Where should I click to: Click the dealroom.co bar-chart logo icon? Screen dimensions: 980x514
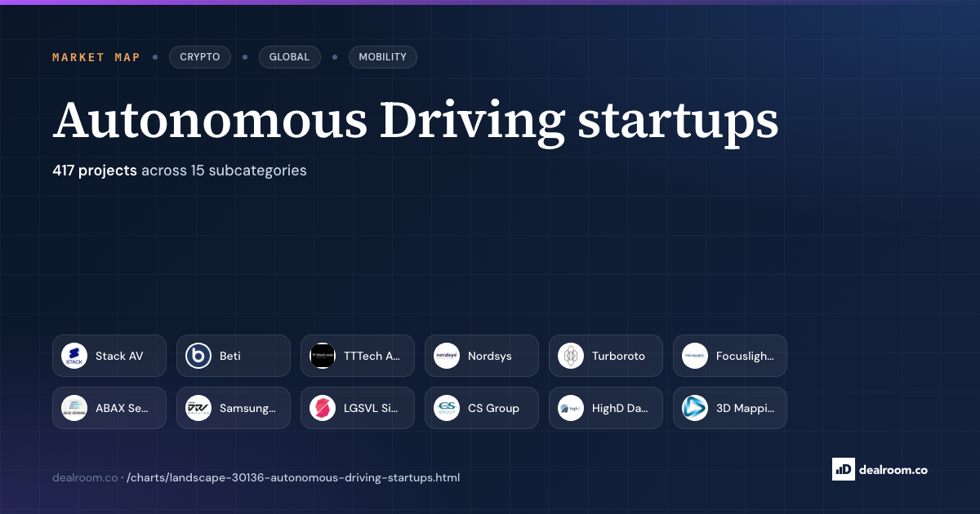point(843,469)
